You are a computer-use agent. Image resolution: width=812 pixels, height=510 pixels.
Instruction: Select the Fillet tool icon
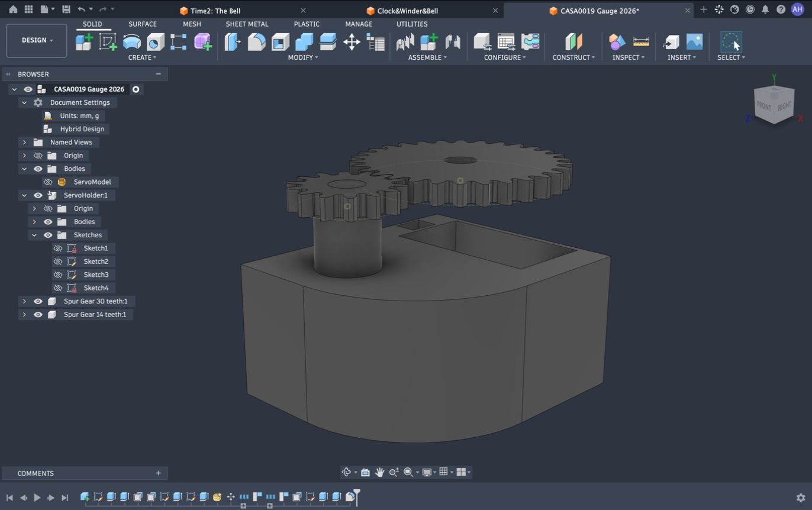click(256, 41)
